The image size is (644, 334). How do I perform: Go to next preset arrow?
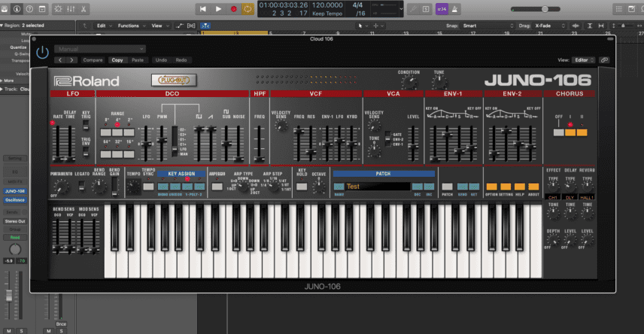click(x=72, y=60)
